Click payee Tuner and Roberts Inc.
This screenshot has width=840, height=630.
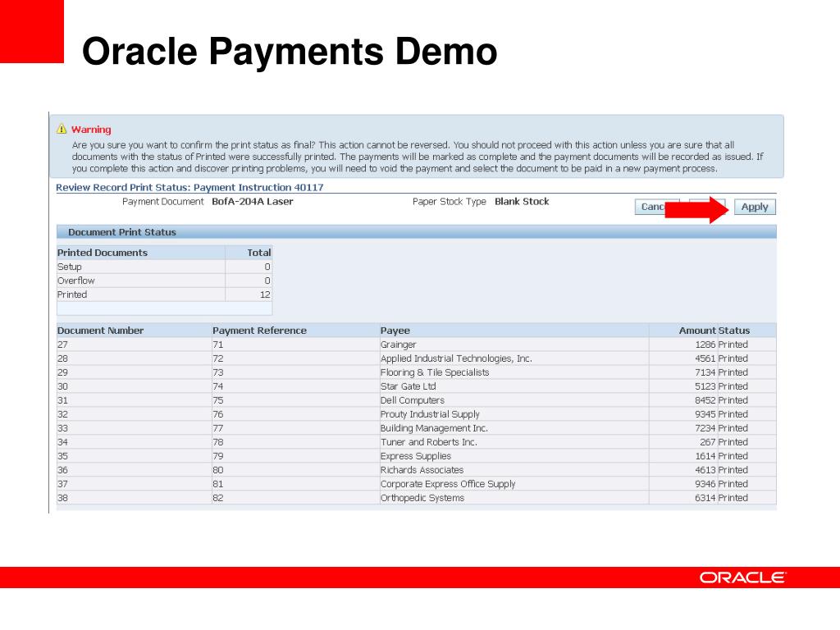click(x=428, y=442)
